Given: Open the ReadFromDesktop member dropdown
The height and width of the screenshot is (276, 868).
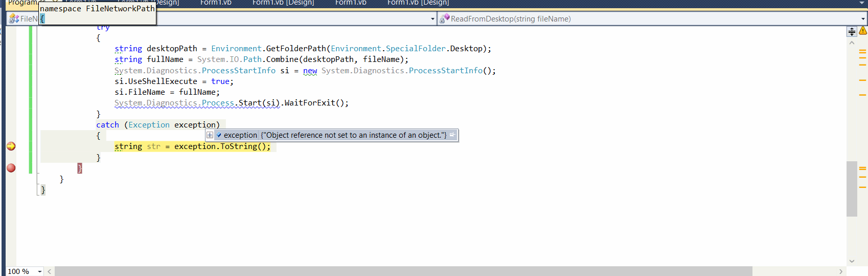Looking at the screenshot, I should coord(863,19).
